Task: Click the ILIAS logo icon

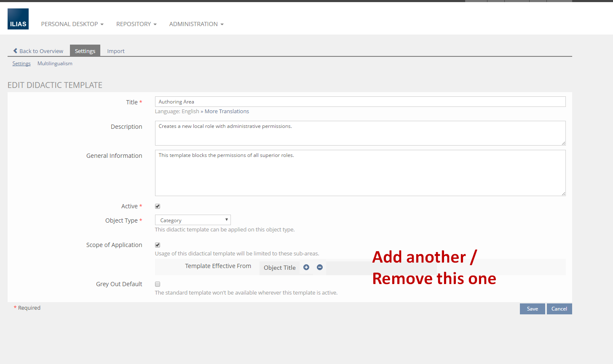Action: (x=18, y=19)
